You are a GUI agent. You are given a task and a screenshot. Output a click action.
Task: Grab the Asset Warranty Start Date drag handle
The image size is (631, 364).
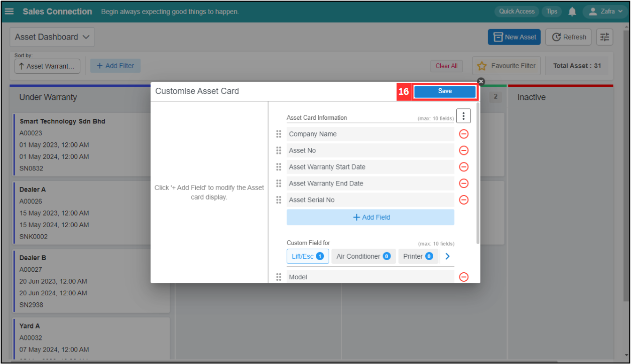[x=279, y=167]
